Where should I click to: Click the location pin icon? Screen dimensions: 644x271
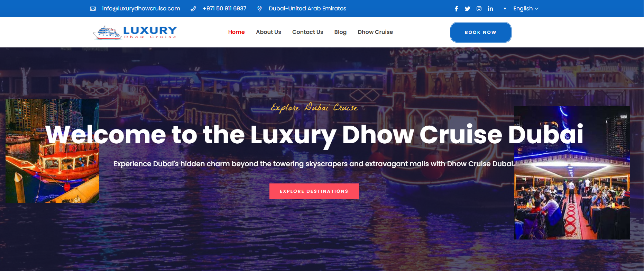point(259,9)
